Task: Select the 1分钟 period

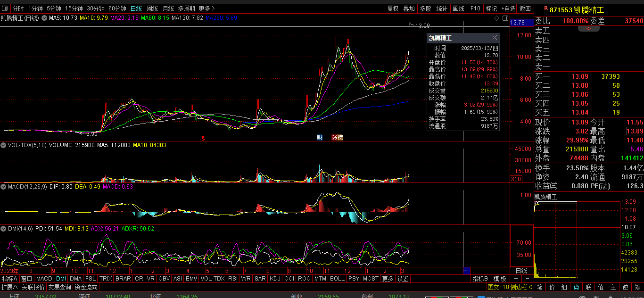Action: 35,8
